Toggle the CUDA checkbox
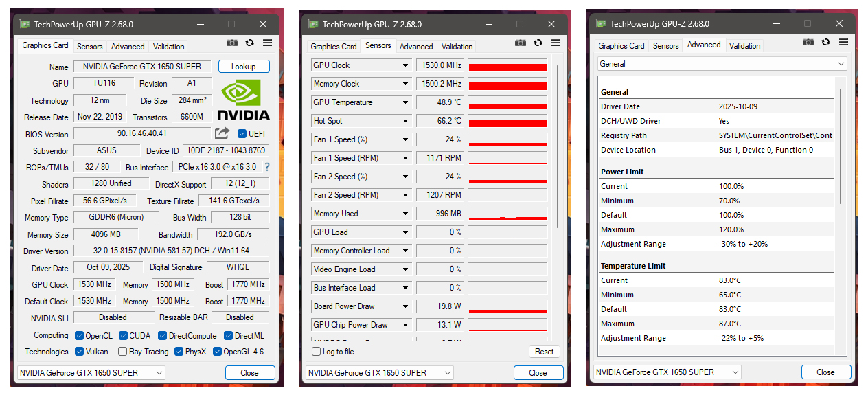This screenshot has height=395, width=868. (124, 336)
